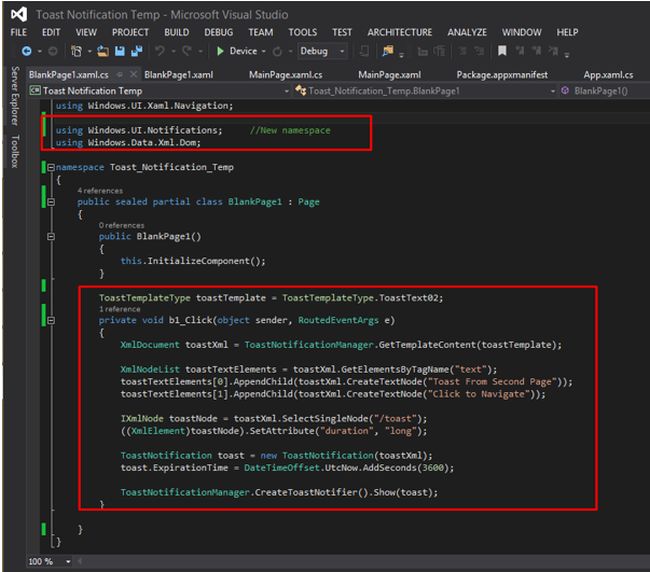The width and height of the screenshot is (650, 572).
Task: Click the '0 references' CodeLens link
Action: click(121, 225)
